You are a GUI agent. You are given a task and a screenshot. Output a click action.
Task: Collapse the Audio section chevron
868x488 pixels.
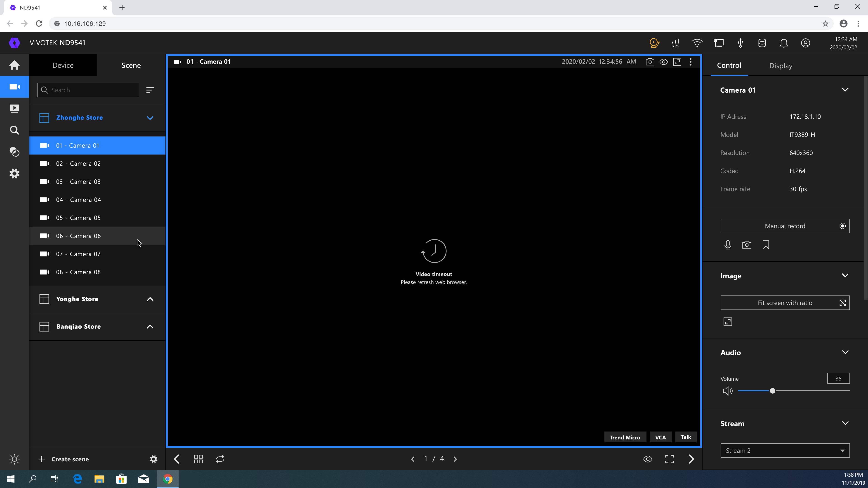(x=845, y=352)
